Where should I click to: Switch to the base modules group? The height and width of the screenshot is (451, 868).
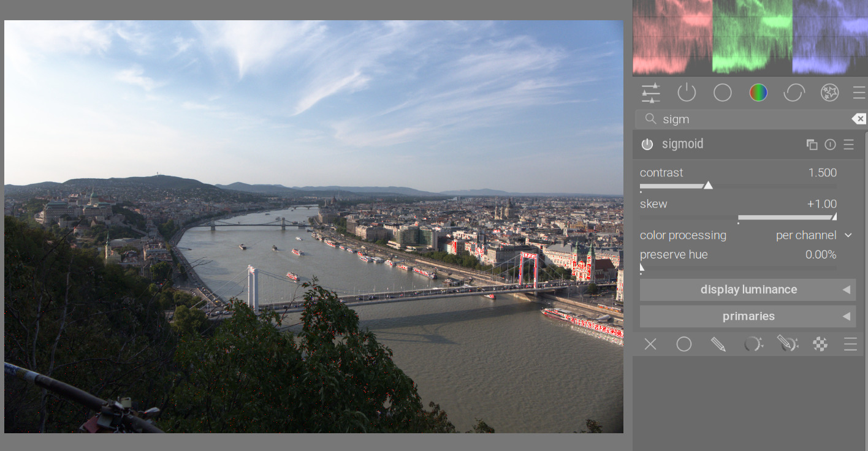click(x=723, y=93)
